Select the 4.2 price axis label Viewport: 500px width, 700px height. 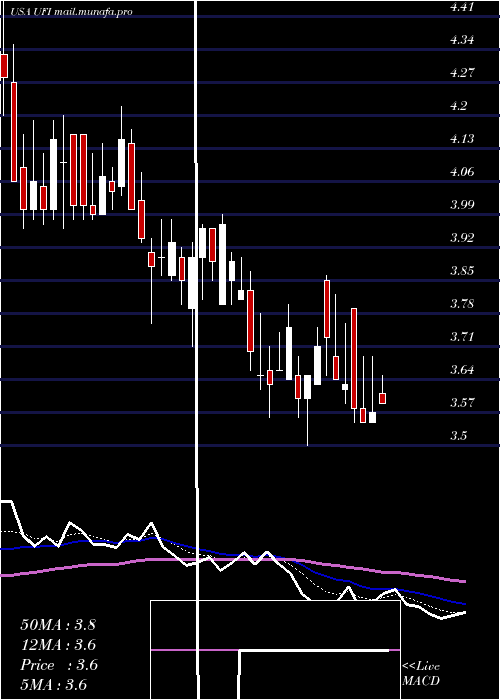(x=459, y=105)
